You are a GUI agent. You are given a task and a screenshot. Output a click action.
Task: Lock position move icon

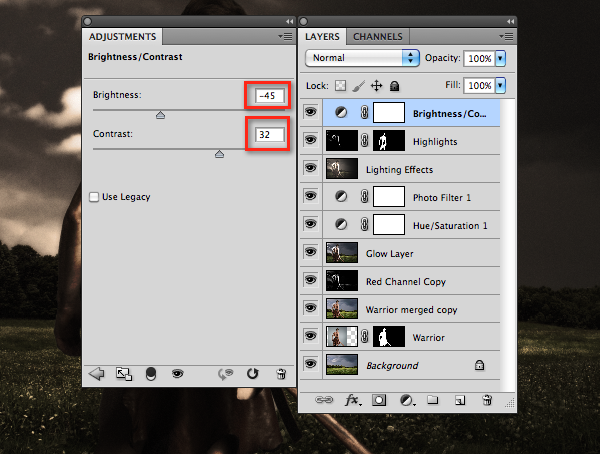click(x=377, y=86)
